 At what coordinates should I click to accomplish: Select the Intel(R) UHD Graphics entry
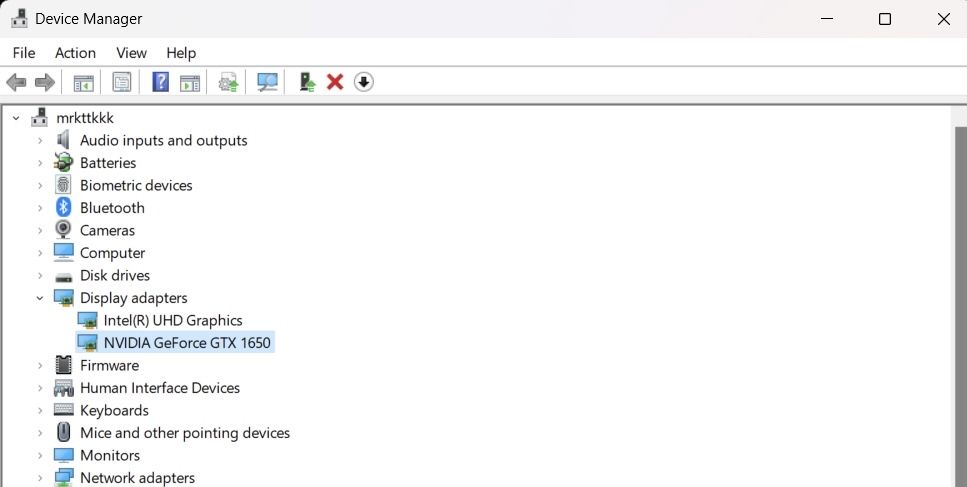(173, 321)
